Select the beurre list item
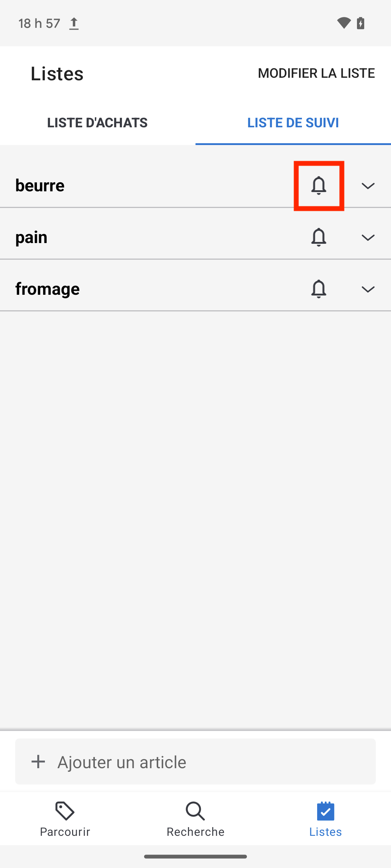 click(195, 186)
